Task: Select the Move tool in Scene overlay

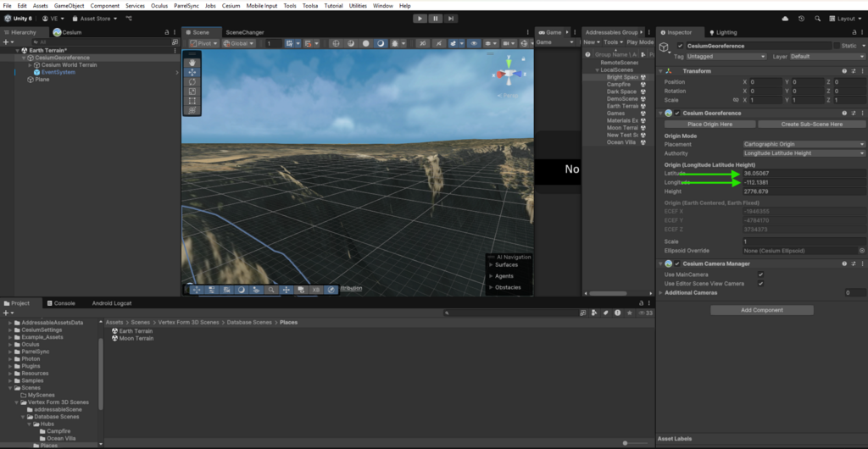Action: [x=192, y=72]
